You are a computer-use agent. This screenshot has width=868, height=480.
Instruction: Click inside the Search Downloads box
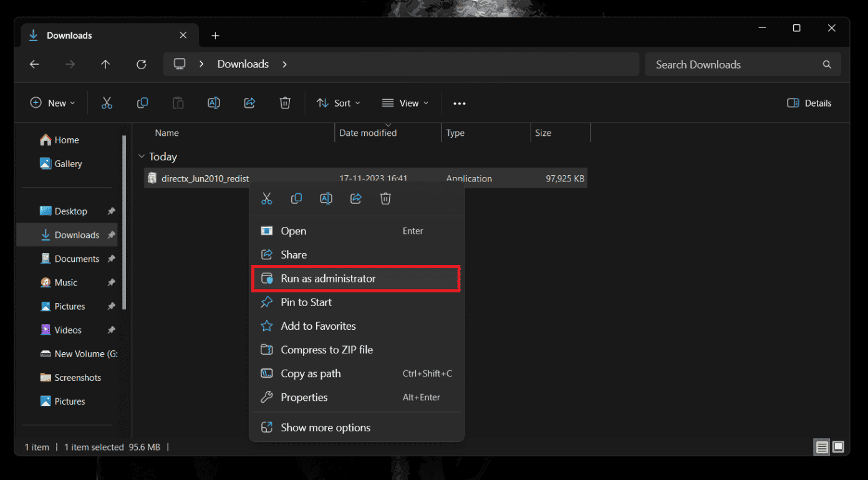[x=736, y=64]
